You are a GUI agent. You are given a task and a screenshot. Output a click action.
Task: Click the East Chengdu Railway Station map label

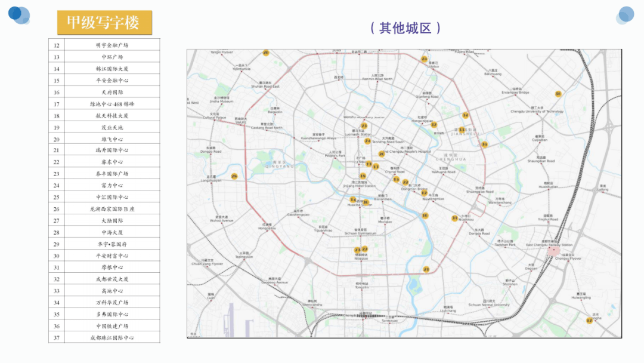549,245
